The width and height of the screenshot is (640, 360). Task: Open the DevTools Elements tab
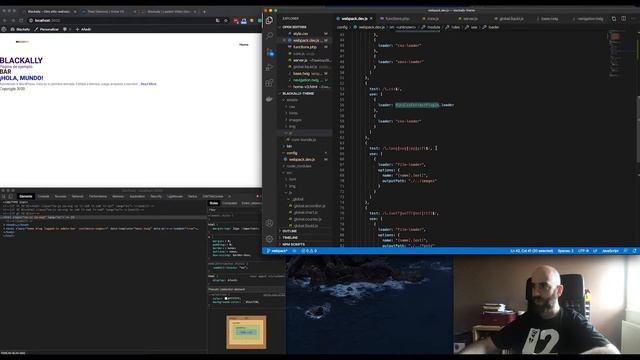pos(25,196)
